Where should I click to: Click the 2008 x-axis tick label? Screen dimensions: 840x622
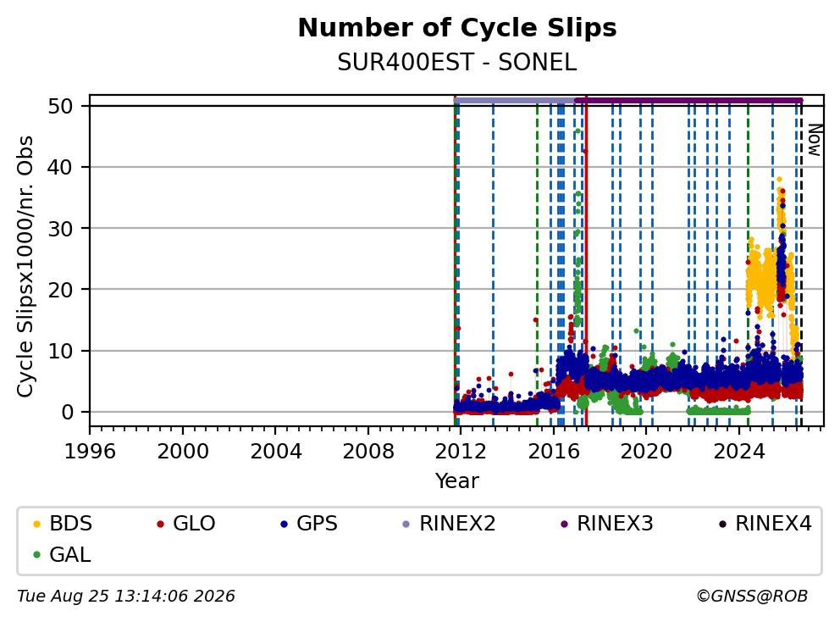(x=368, y=452)
